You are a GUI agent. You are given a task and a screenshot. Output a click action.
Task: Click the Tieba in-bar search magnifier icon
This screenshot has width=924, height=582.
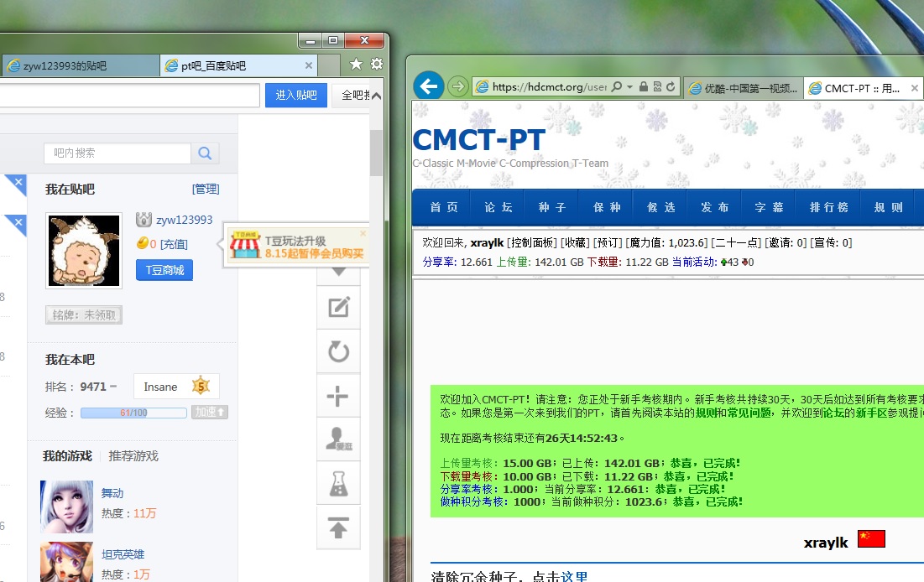click(x=205, y=153)
